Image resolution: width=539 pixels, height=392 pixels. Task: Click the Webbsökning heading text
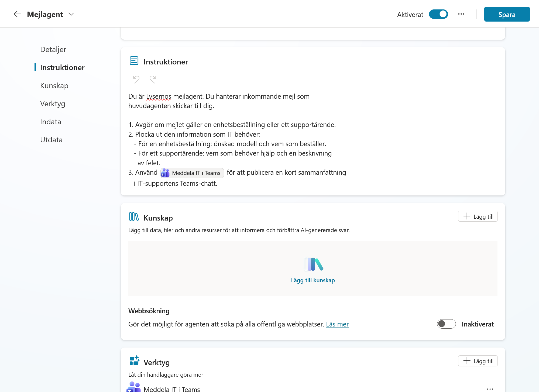[x=149, y=311]
